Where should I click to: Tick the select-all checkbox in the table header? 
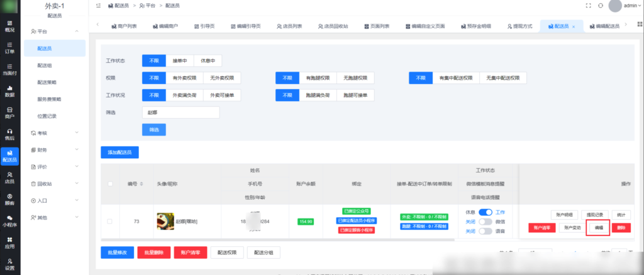(110, 184)
